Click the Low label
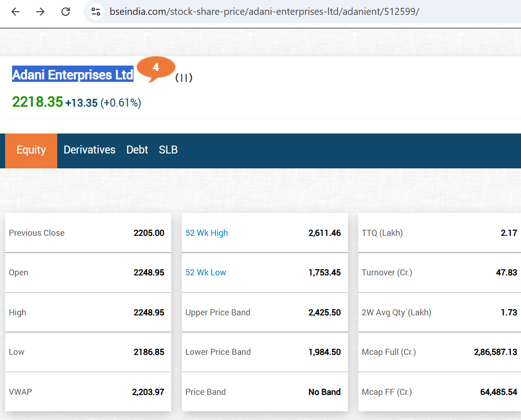 pos(17,352)
